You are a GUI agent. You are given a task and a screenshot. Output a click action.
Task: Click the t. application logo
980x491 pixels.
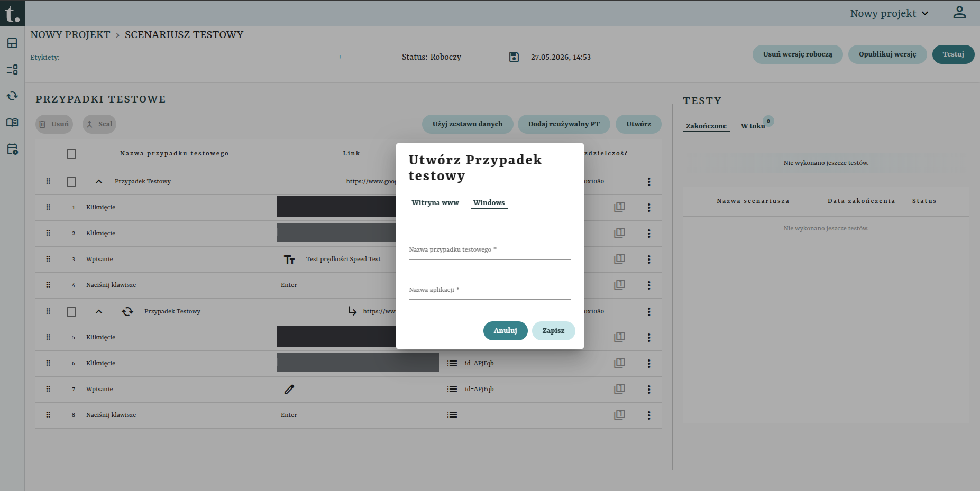(12, 14)
